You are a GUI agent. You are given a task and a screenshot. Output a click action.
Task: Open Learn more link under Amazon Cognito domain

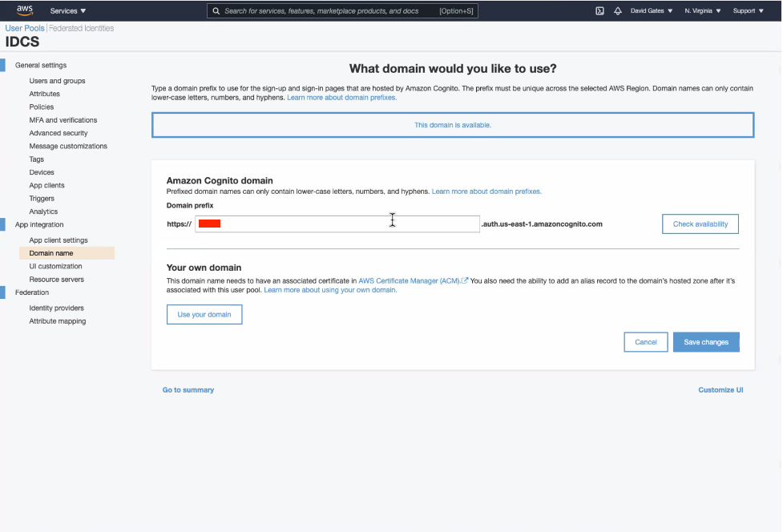point(486,191)
